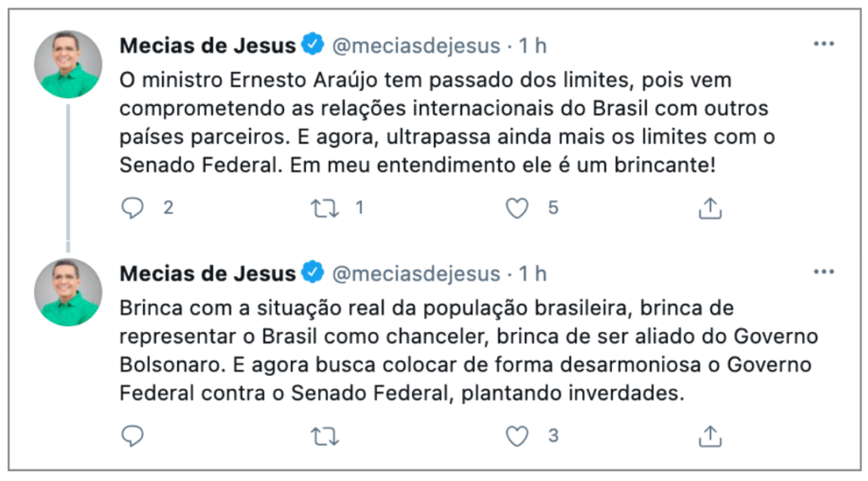This screenshot has width=868, height=481.
Task: Click the '1 h' timestamp of second tweet
Action: click(x=533, y=274)
